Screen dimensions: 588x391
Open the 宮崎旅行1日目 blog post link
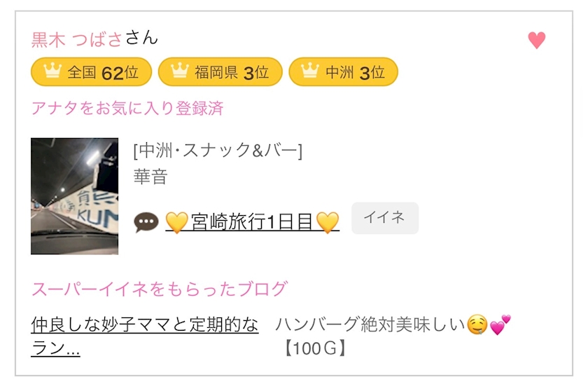click(x=252, y=223)
